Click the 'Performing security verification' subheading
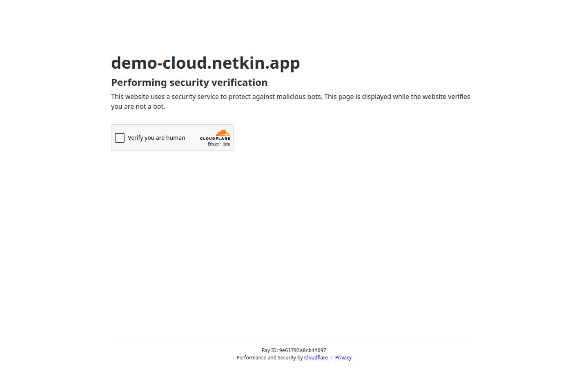 [189, 83]
